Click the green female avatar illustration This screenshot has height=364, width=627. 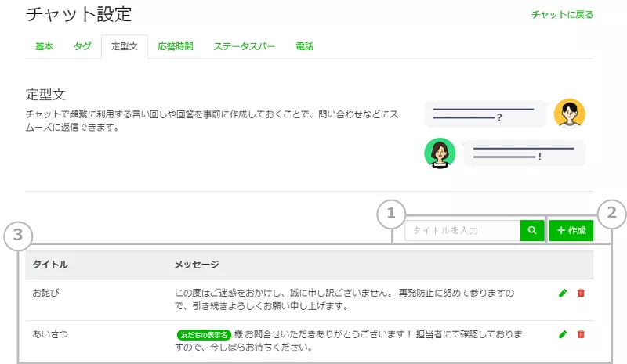coord(440,153)
